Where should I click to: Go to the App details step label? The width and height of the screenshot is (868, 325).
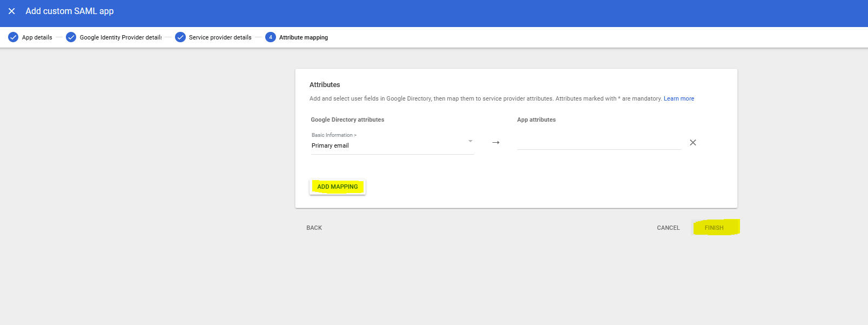point(37,38)
